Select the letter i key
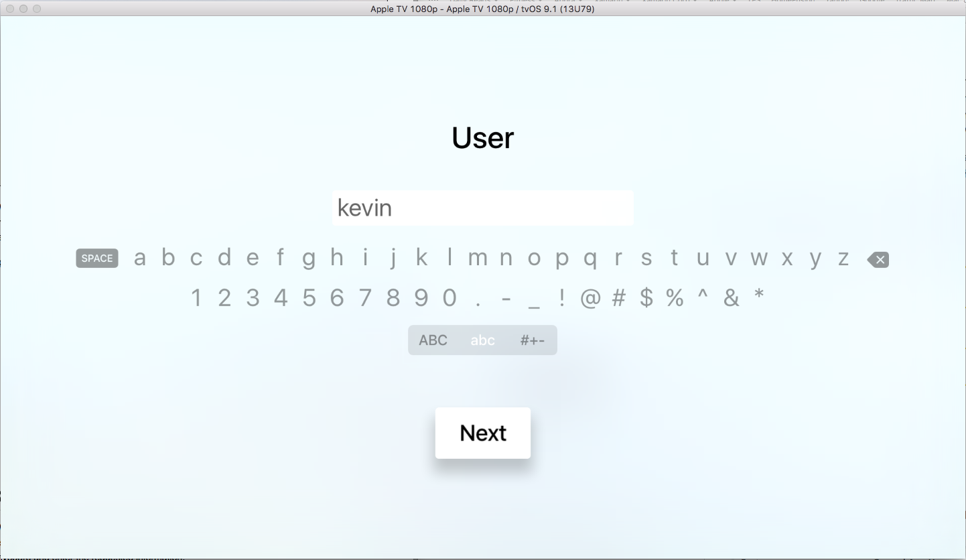Screen dimensions: 966x560 [x=365, y=257]
